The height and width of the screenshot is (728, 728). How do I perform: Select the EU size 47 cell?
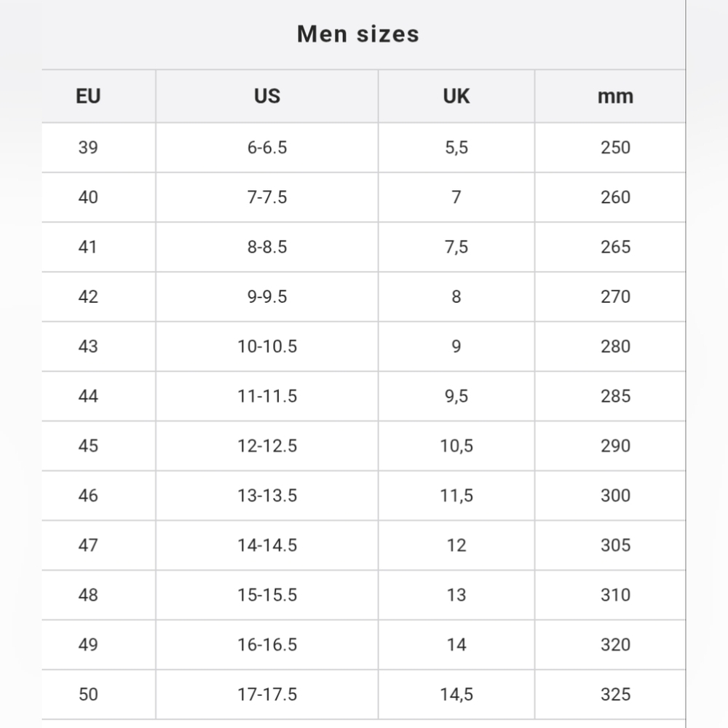(88, 545)
